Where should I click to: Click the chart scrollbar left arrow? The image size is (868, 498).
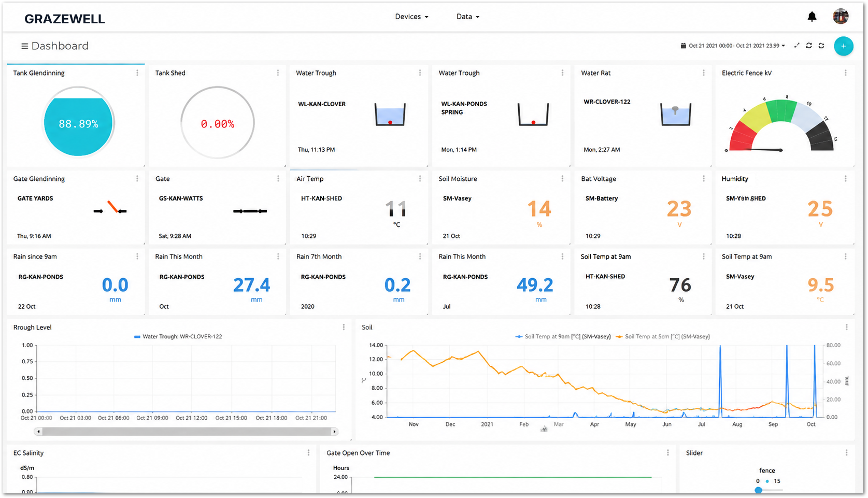pyautogui.click(x=38, y=431)
